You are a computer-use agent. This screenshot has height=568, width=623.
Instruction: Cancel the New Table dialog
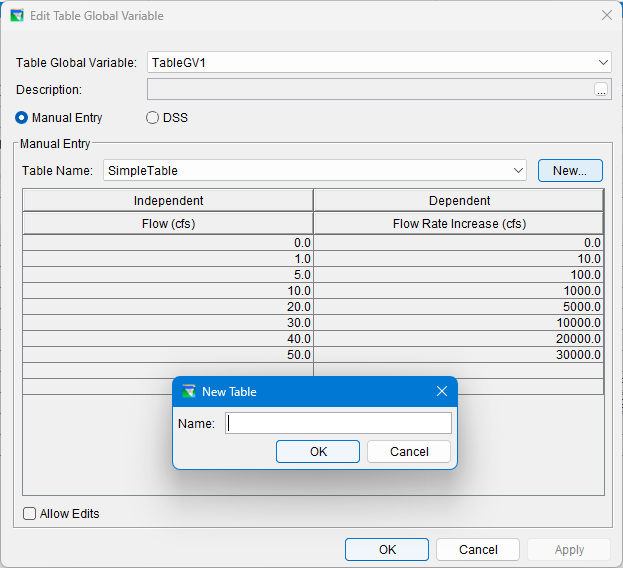coord(409,451)
